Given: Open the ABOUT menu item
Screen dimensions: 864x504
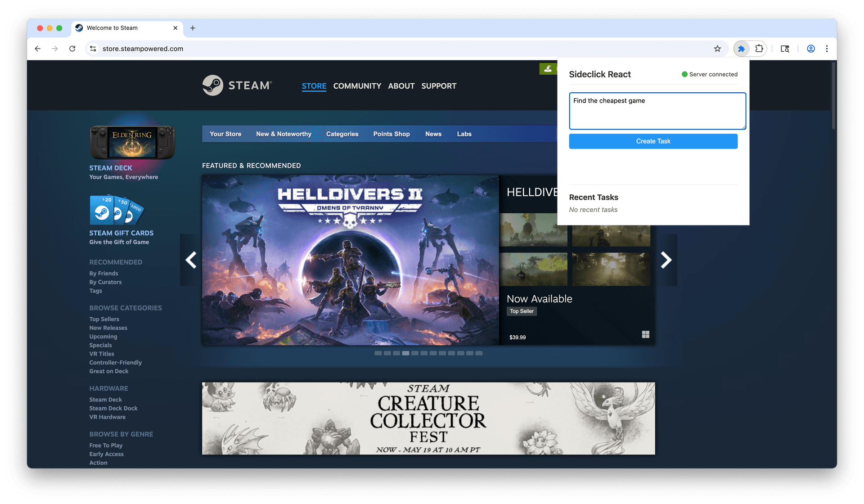Looking at the screenshot, I should coord(401,86).
